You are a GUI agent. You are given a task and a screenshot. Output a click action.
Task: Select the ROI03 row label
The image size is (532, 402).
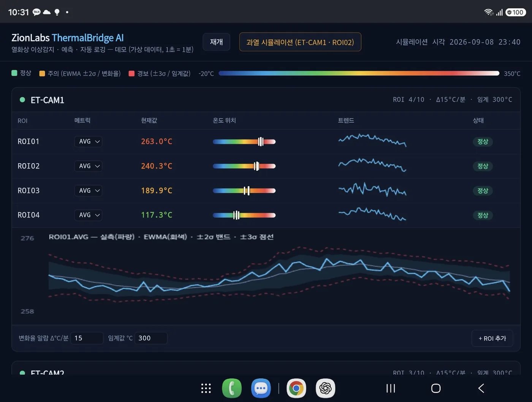point(28,191)
